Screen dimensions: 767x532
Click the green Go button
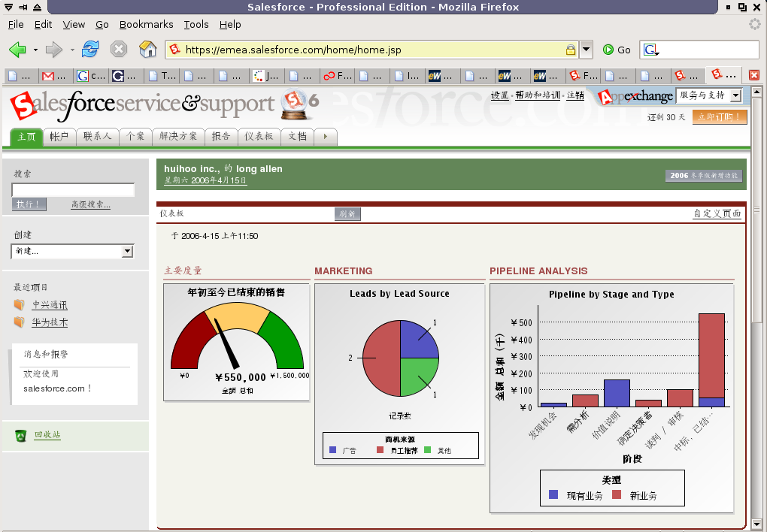[617, 50]
